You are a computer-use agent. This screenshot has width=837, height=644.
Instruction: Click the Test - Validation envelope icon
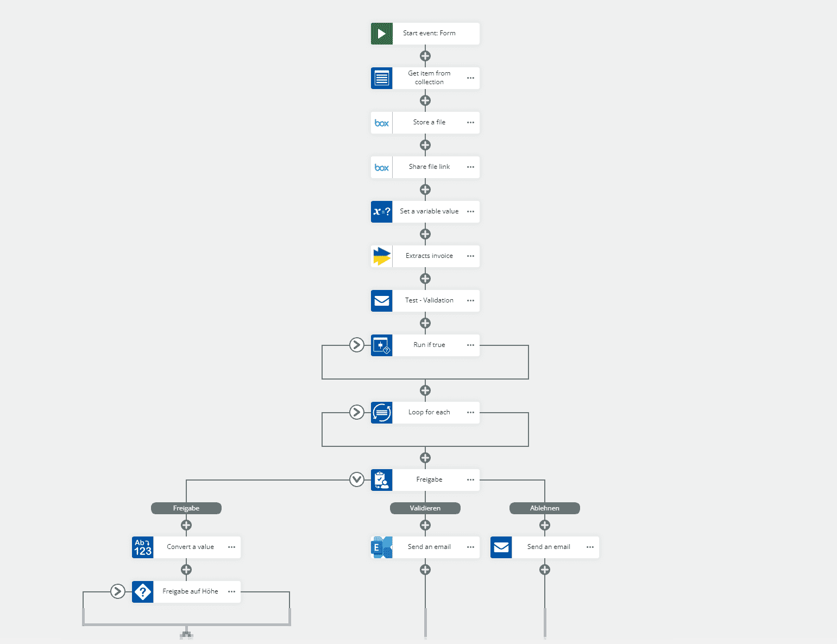click(382, 301)
